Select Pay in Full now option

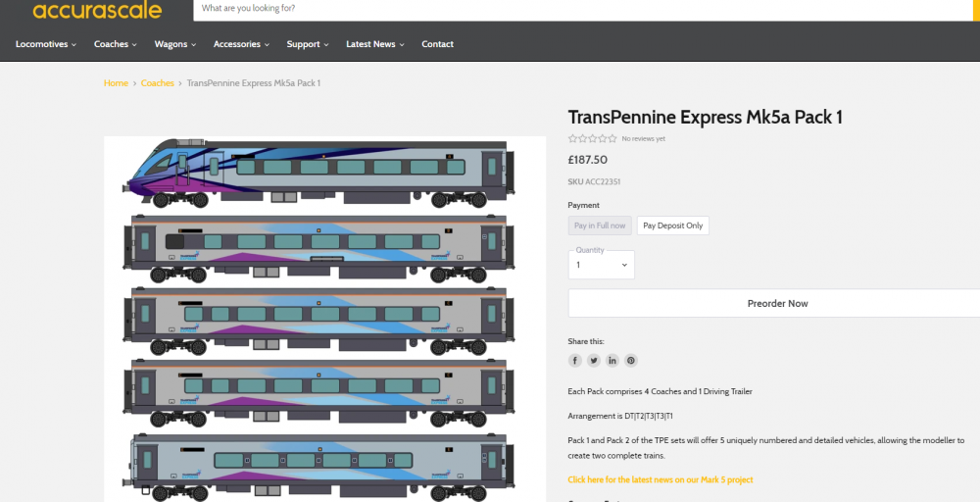coord(600,226)
